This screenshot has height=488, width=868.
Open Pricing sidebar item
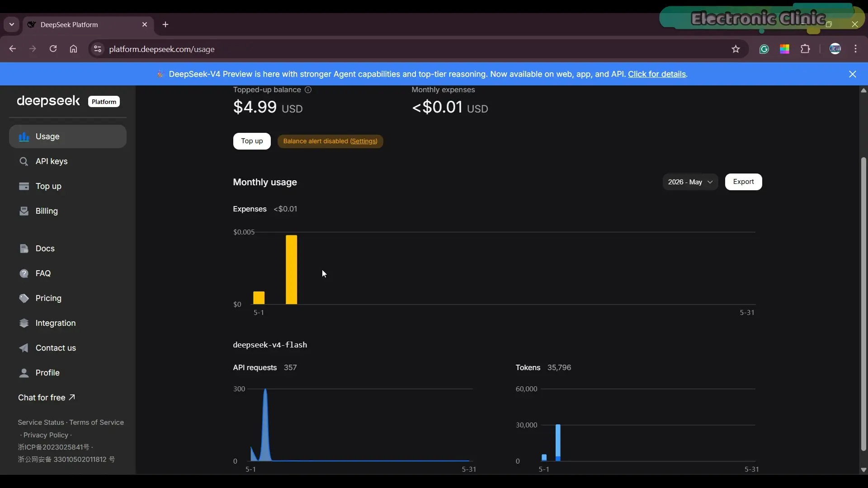click(67, 298)
